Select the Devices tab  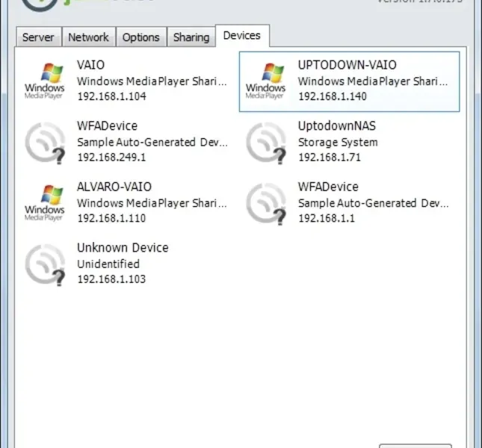click(242, 36)
